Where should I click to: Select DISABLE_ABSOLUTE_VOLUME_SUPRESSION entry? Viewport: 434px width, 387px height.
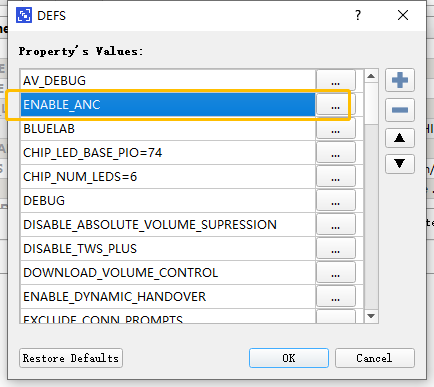[168, 225]
